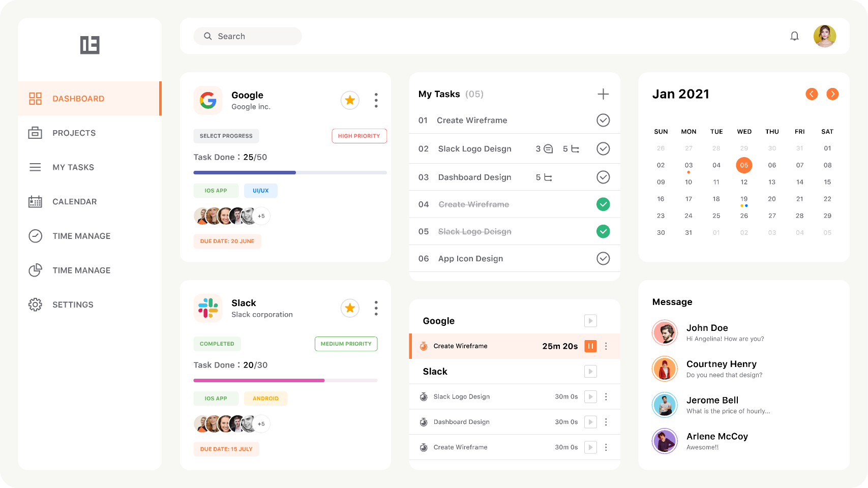868x488 pixels.
Task: Check off task 06 App Icon Design
Action: [603, 258]
